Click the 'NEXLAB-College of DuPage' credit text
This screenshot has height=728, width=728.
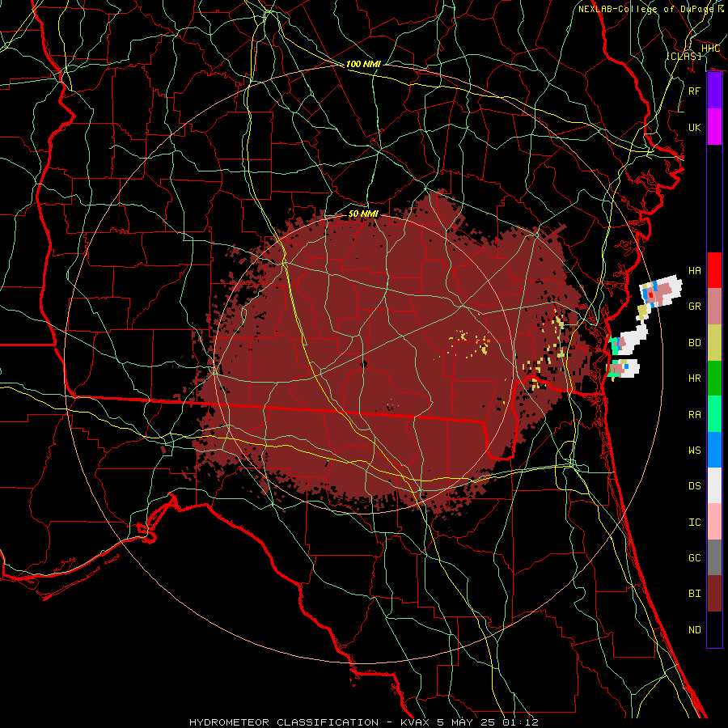(x=645, y=9)
